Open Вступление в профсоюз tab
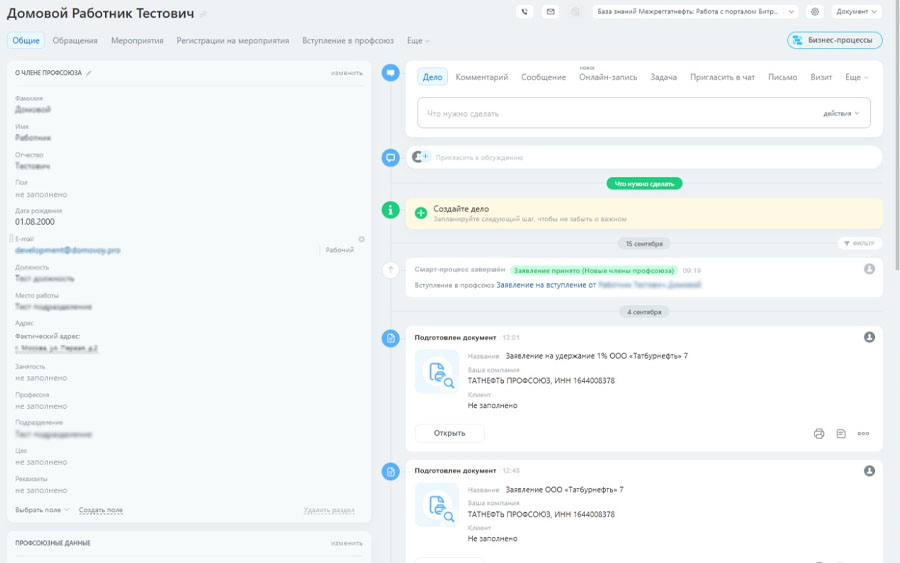Viewport: 900px width, 563px height. [348, 41]
